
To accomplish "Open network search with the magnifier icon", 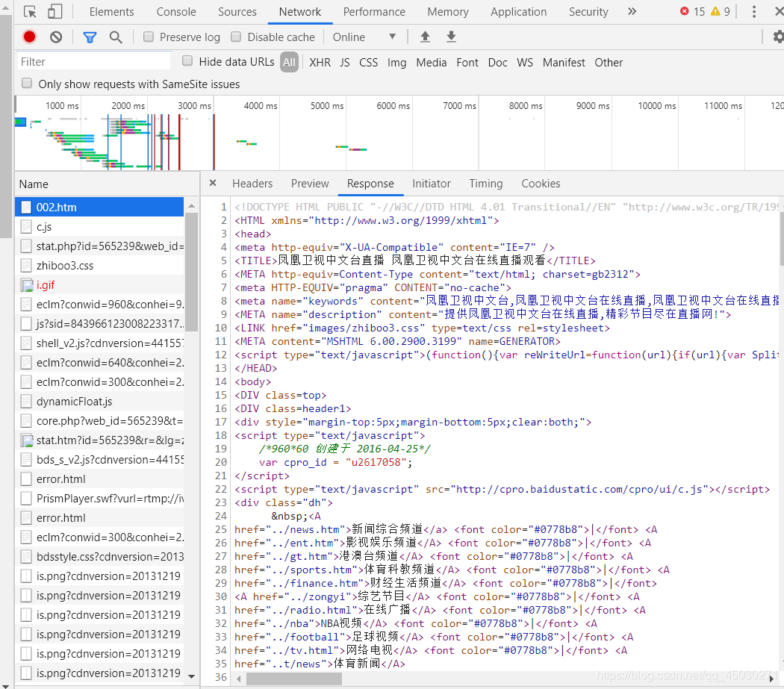I will point(116,37).
